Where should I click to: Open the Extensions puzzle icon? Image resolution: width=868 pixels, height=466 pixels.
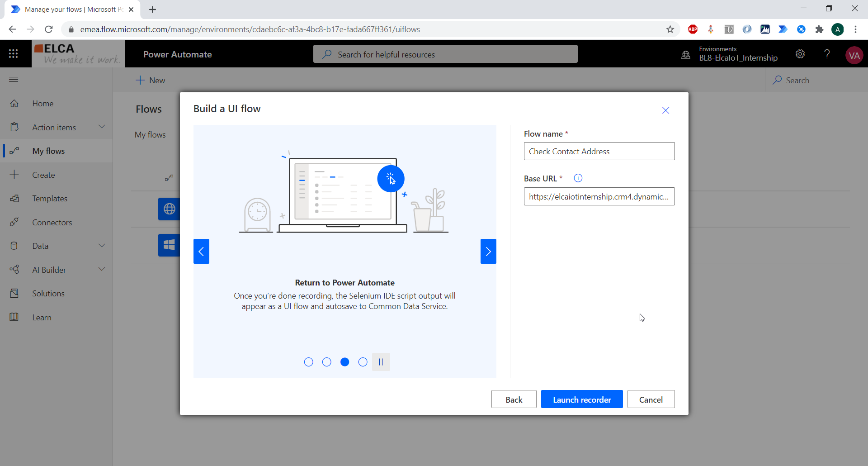(819, 29)
